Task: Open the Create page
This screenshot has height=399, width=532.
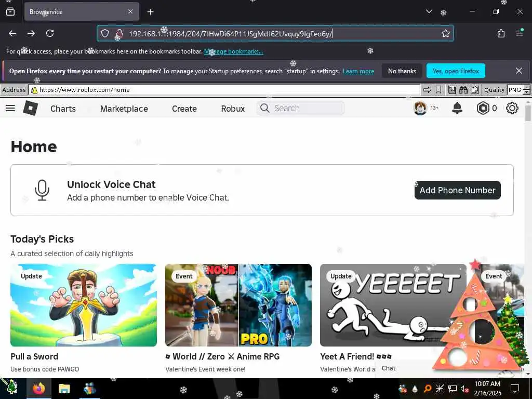Action: [184, 109]
